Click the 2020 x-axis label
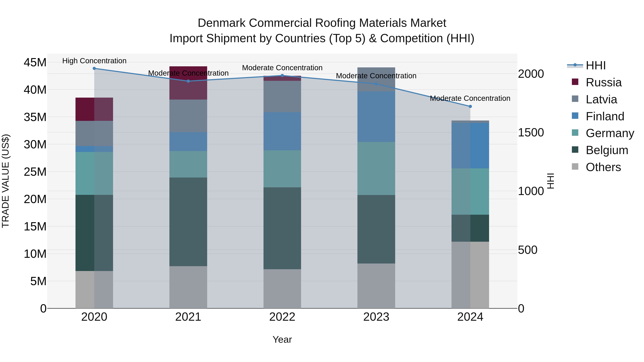 coord(94,317)
